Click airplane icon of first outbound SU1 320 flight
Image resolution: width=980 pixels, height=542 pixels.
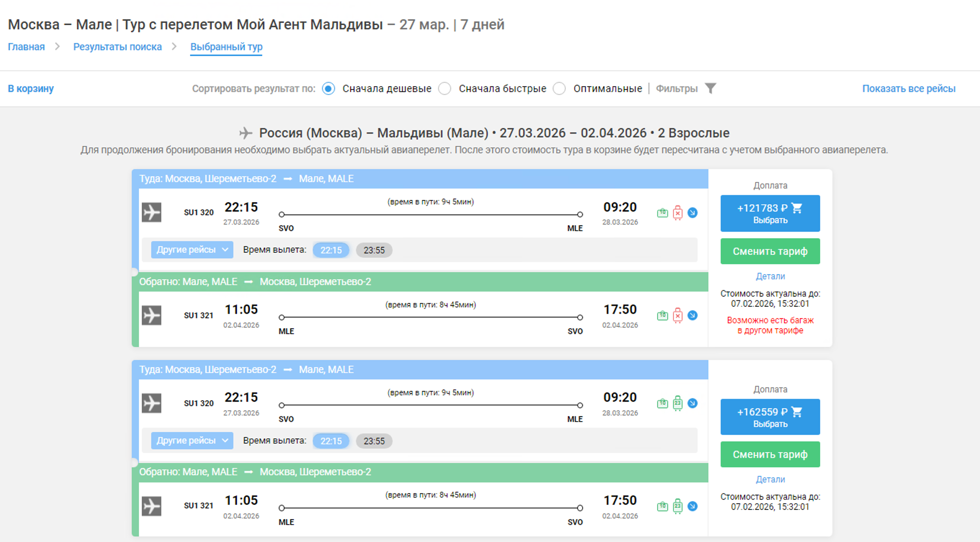tap(151, 212)
